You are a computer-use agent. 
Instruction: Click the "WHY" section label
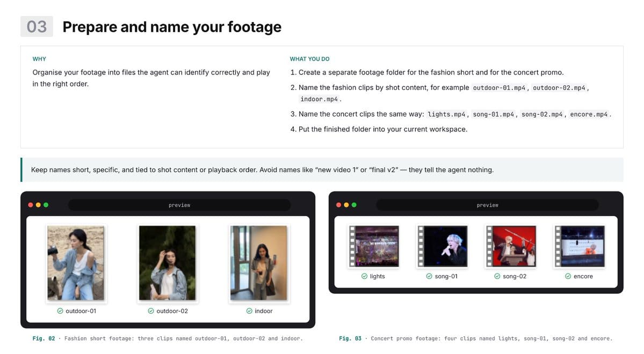pyautogui.click(x=39, y=59)
